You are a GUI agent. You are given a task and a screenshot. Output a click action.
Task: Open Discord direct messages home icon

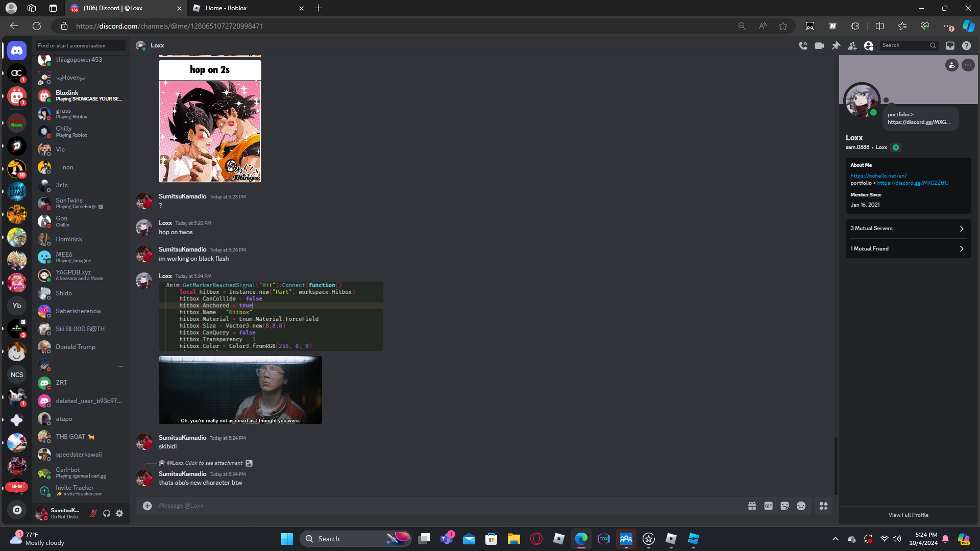tap(17, 51)
